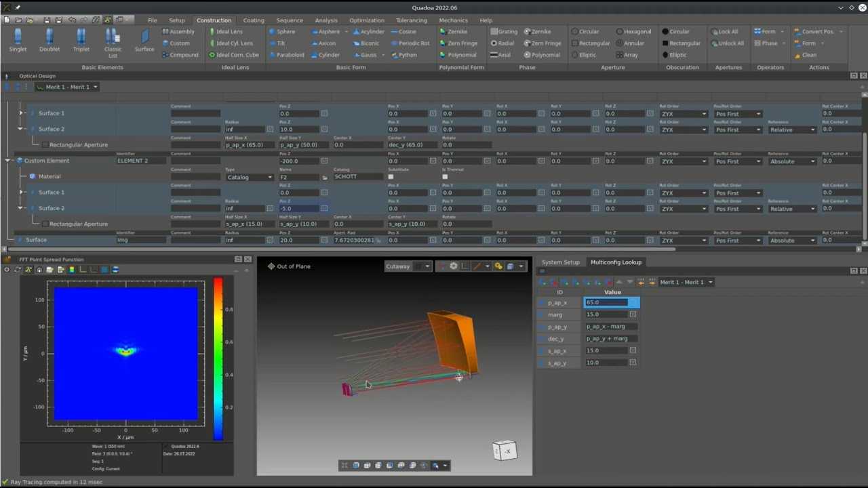The image size is (868, 488).
Task: Add a Compound element
Action: [180, 55]
